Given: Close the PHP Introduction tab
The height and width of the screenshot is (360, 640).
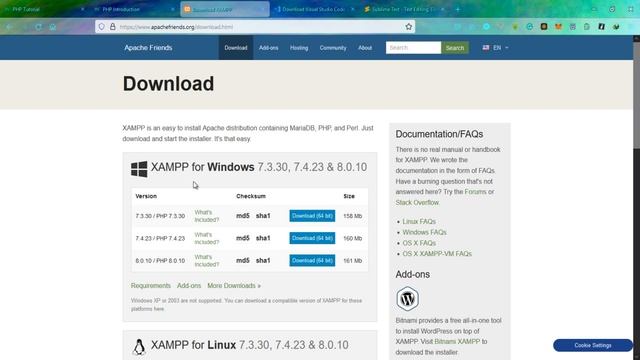Looking at the screenshot, I should [172, 9].
